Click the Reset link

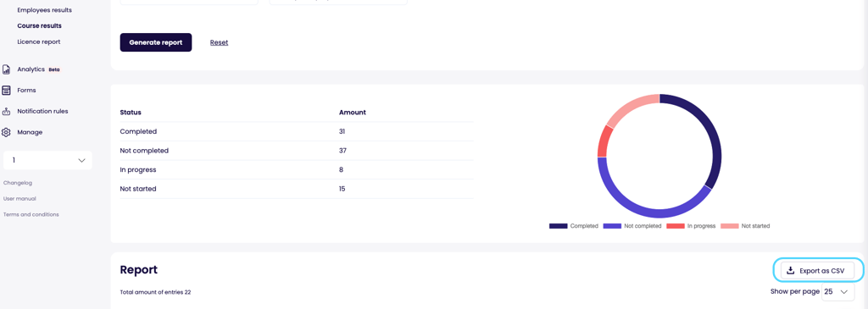pos(220,42)
